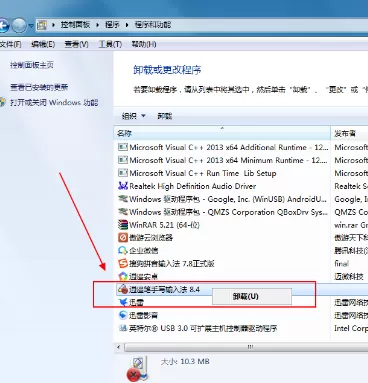Expand the arrow after 控制面板 breadcrumb
Screen dimensions: 368x383
98,25
